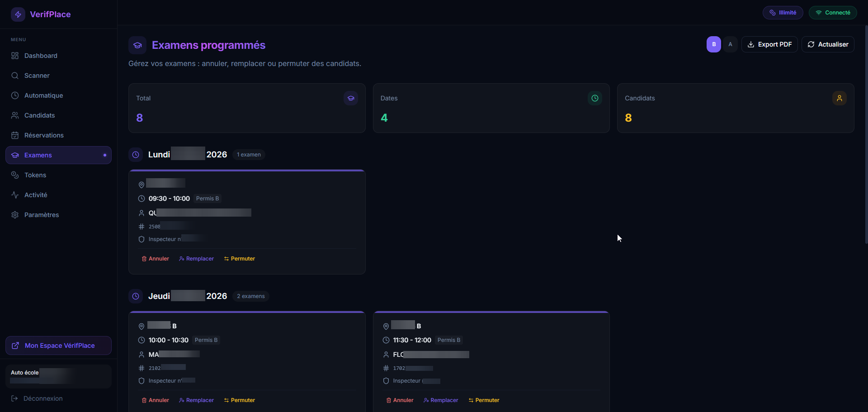
Task: Switch to permis A toggle
Action: [x=730, y=44]
